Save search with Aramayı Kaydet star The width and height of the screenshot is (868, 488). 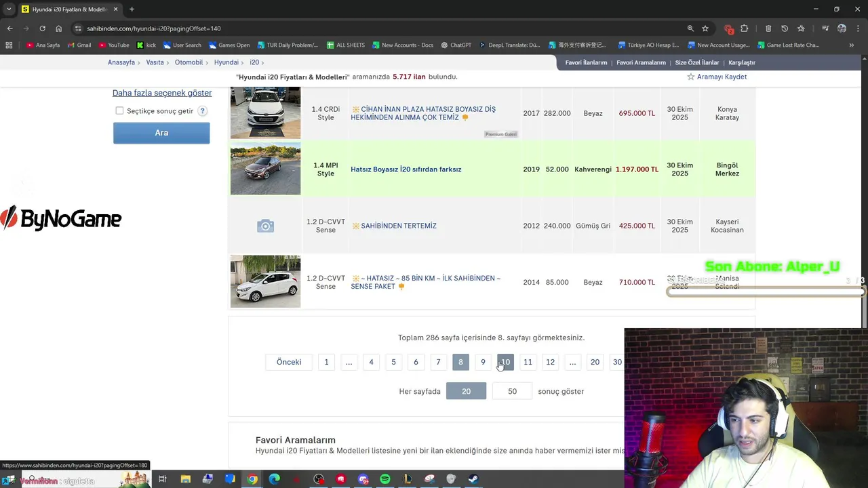pos(717,77)
